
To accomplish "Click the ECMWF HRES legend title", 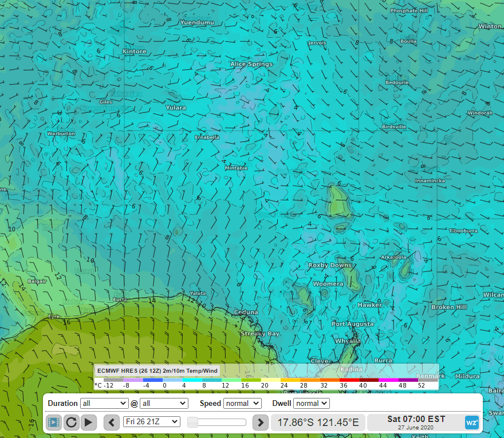I will tap(157, 370).
